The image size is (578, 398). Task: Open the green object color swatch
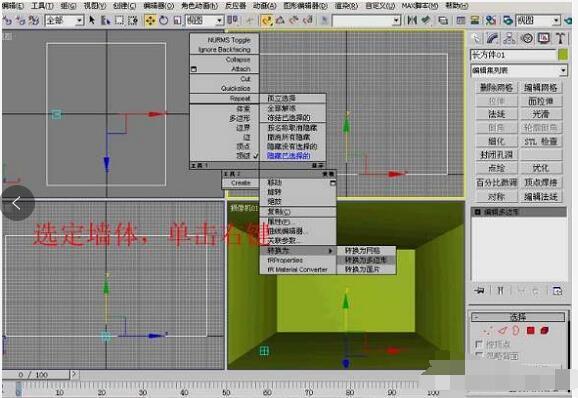(563, 55)
